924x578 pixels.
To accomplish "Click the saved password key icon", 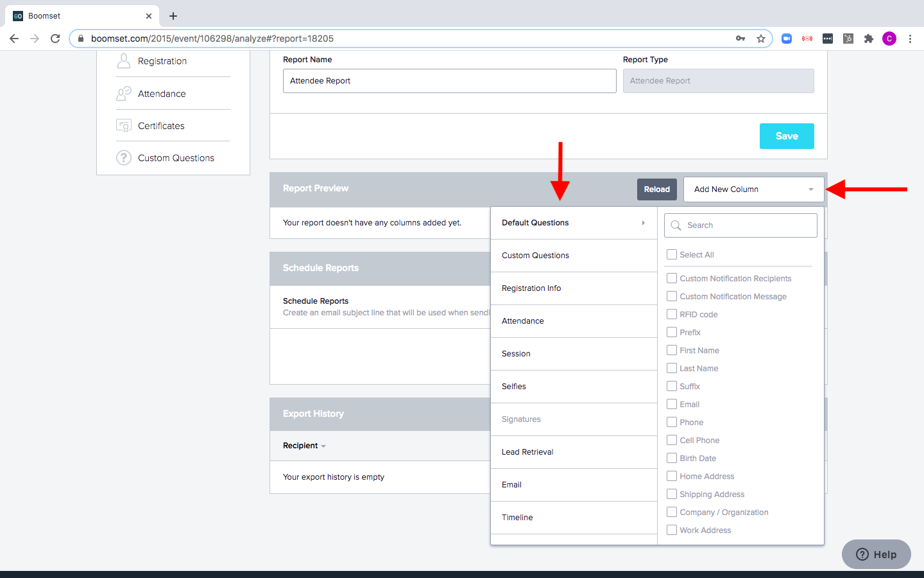I will click(740, 39).
